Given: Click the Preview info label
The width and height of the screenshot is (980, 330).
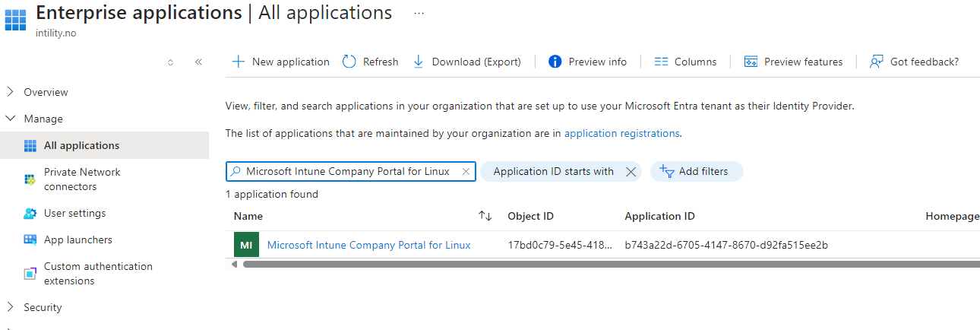Looking at the screenshot, I should point(598,62).
